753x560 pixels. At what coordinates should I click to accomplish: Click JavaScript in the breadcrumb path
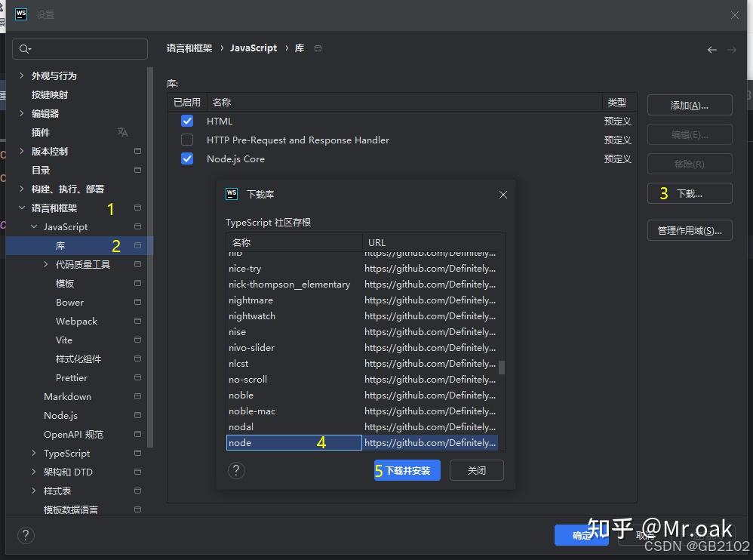tap(253, 48)
